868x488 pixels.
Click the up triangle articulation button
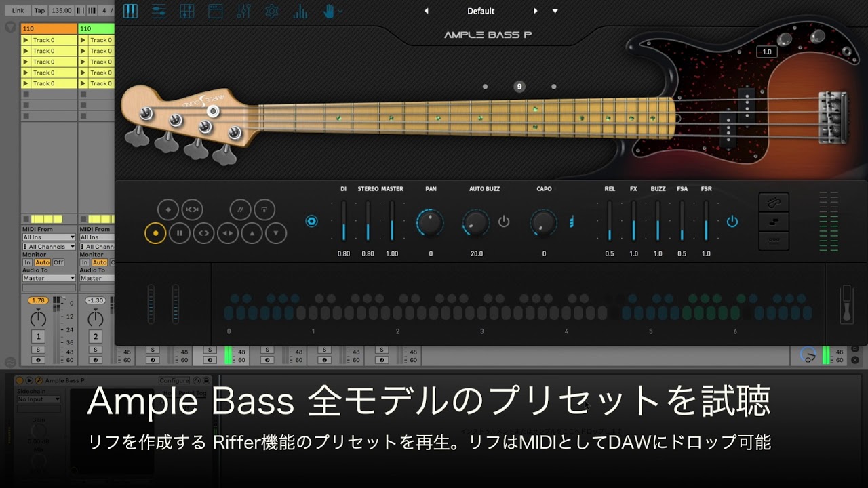[252, 233]
